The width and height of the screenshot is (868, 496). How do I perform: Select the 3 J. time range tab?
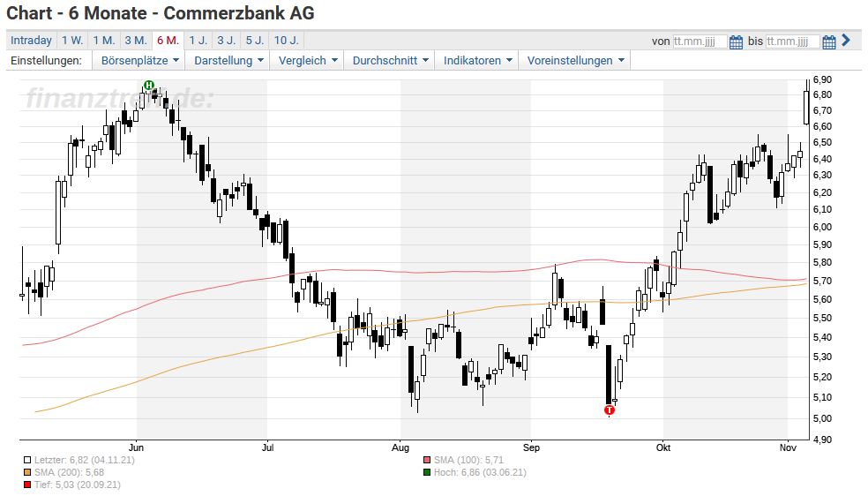click(226, 41)
